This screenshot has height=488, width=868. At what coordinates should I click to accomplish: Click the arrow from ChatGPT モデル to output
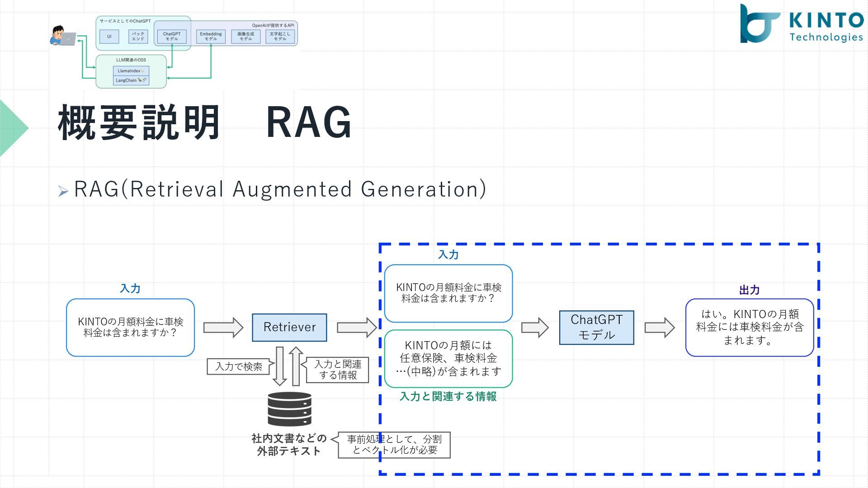click(659, 327)
